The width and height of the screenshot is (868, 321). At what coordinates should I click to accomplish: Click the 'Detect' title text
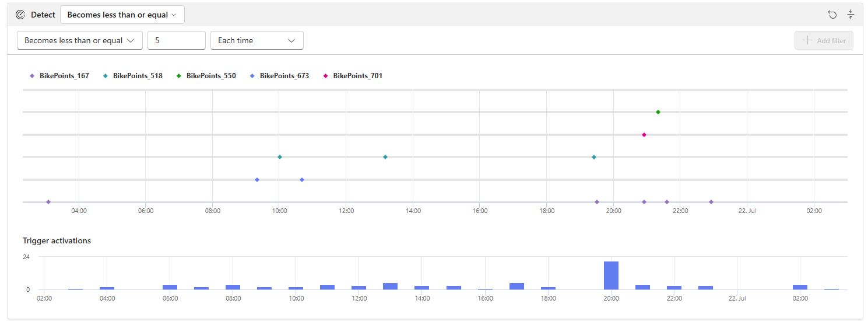(x=43, y=15)
